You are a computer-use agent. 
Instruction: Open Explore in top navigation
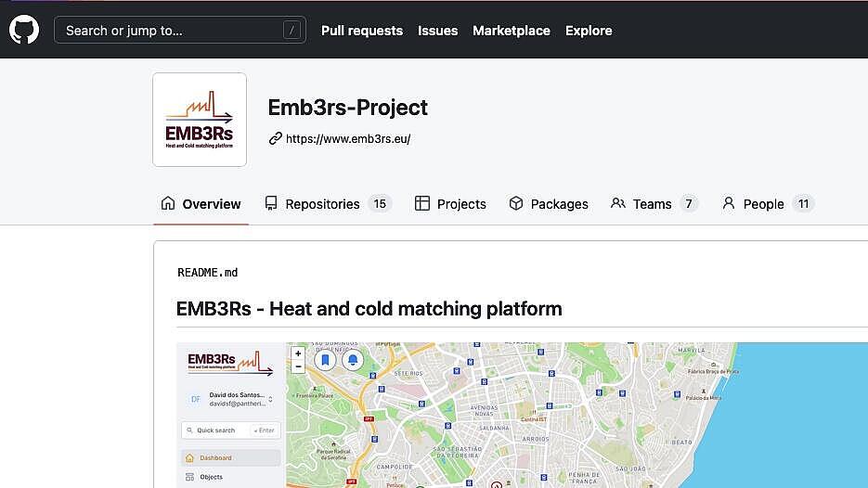(x=589, y=31)
